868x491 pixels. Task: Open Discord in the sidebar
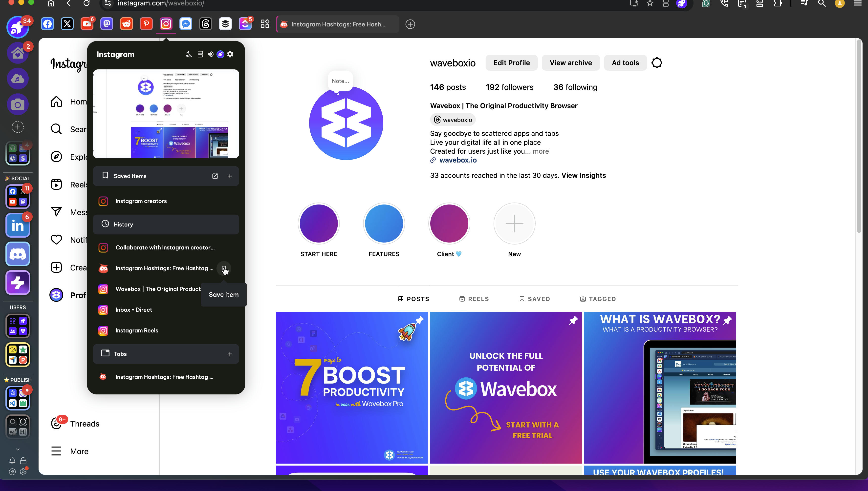(18, 254)
